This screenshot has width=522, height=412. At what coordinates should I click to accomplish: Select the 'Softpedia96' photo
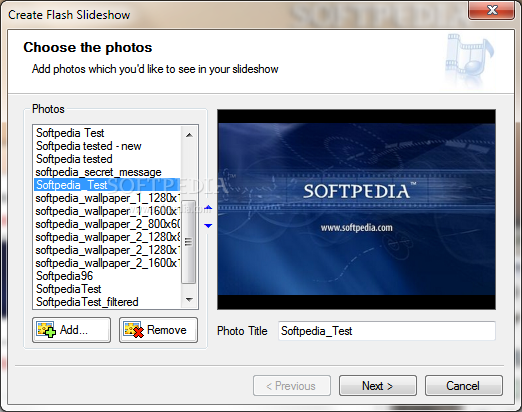point(107,276)
